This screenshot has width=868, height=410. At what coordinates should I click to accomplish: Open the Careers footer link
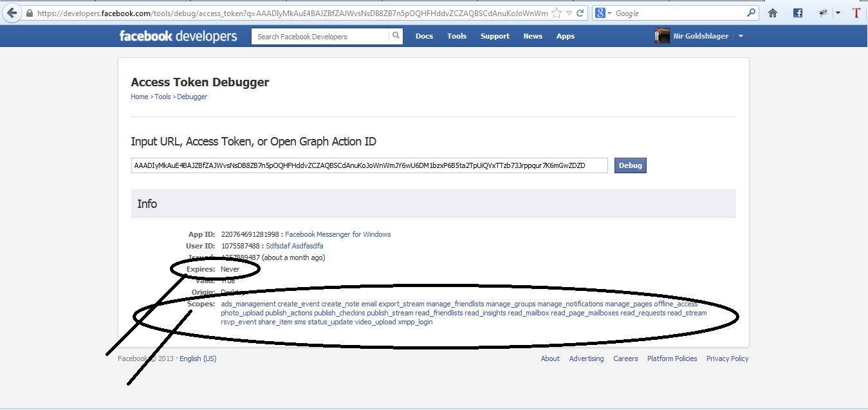[625, 359]
